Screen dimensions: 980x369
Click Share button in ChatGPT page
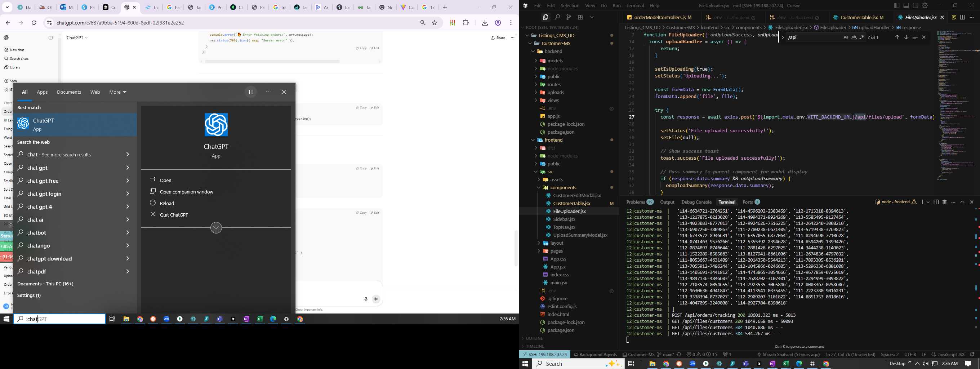pyautogui.click(x=498, y=38)
